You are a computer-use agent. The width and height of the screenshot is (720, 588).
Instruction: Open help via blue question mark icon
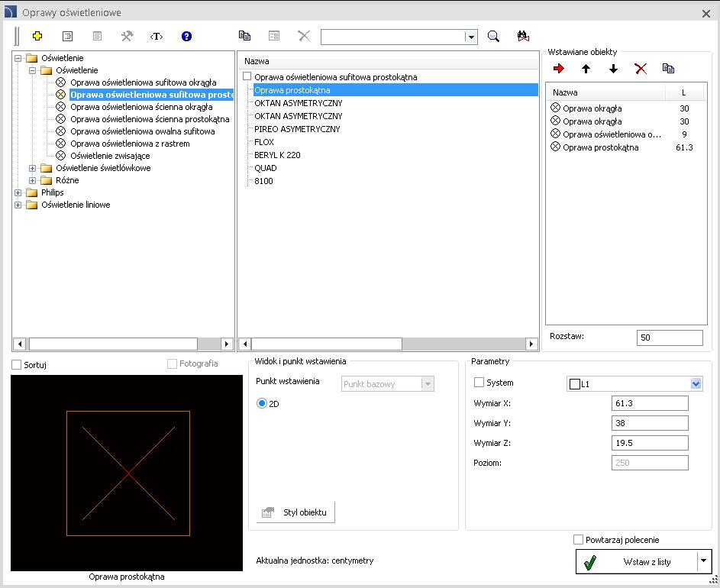click(186, 36)
